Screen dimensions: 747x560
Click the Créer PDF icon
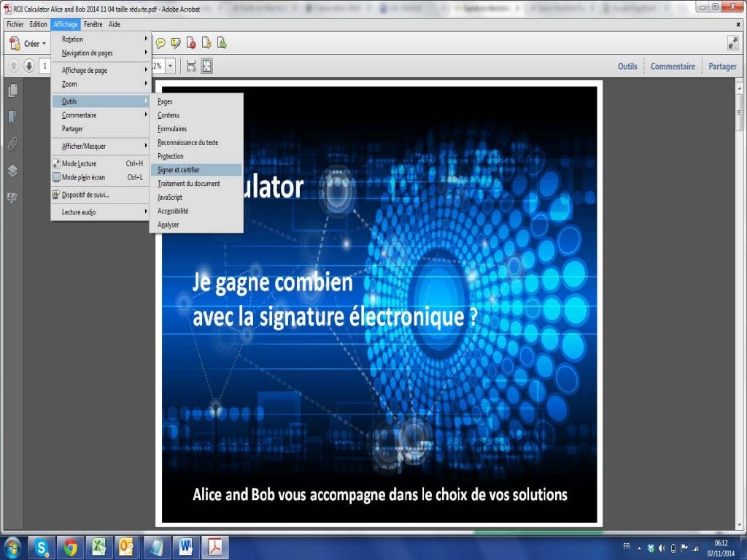point(15,43)
